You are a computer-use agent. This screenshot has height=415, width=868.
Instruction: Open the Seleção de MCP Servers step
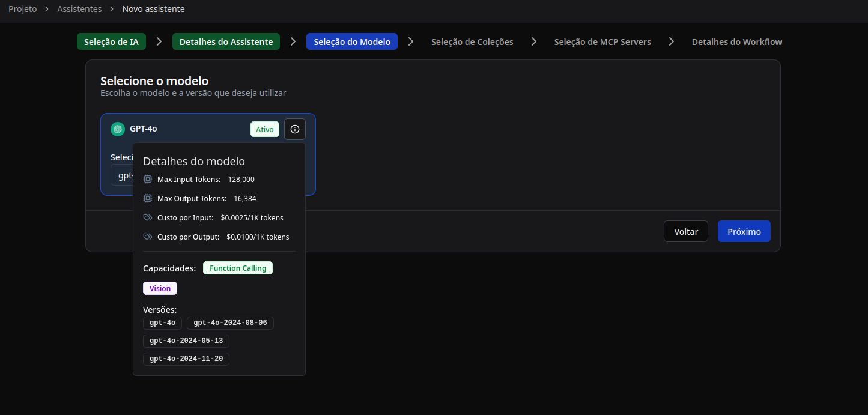tap(602, 42)
